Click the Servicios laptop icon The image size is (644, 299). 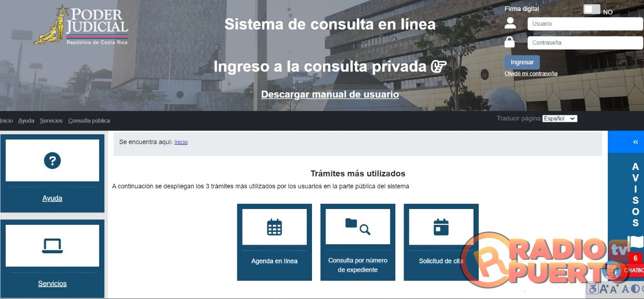[x=52, y=246]
